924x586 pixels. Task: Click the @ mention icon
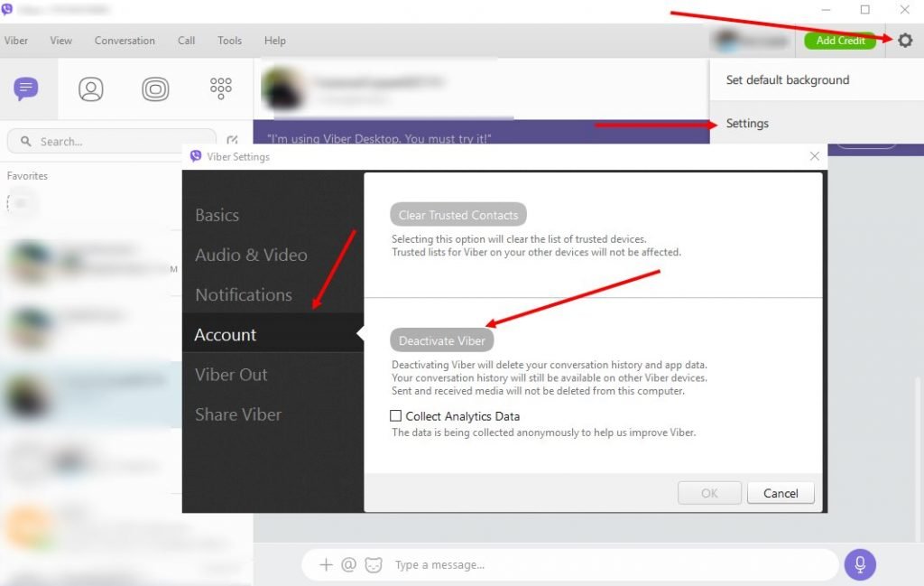(349, 565)
